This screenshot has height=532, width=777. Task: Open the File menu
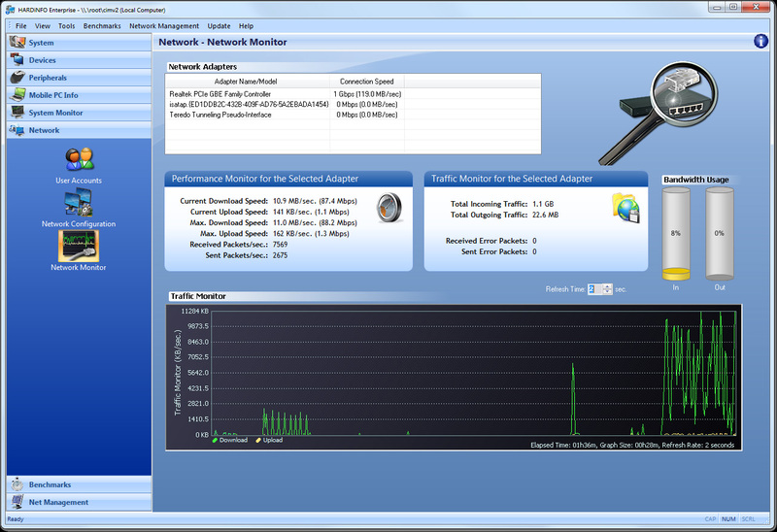(x=20, y=26)
